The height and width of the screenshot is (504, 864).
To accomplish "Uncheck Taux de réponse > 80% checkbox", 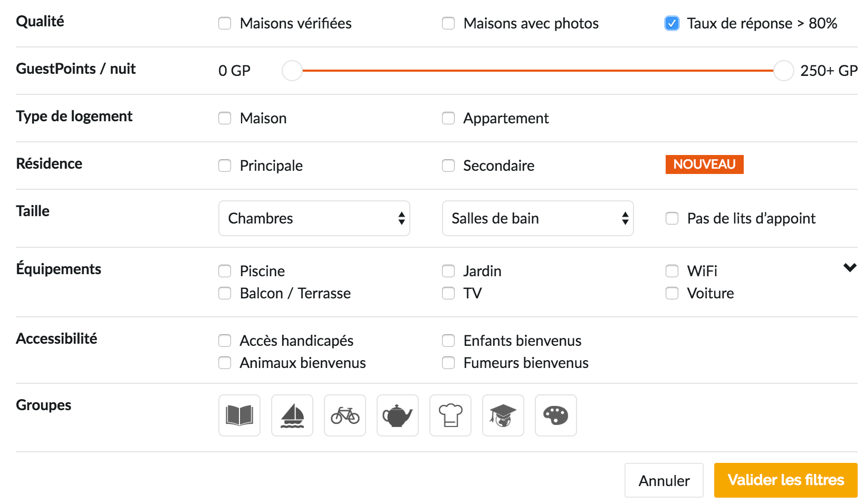I will 672,23.
